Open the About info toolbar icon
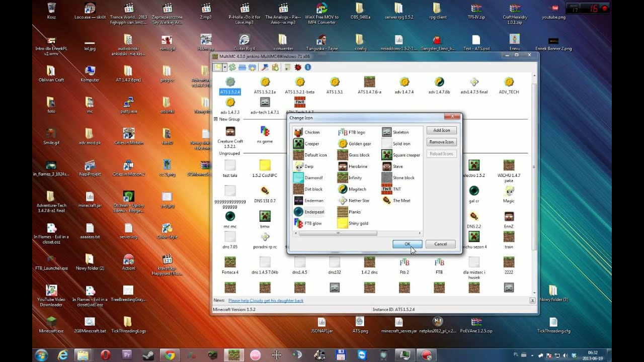Viewport: 644px width, 362px height. click(307, 67)
